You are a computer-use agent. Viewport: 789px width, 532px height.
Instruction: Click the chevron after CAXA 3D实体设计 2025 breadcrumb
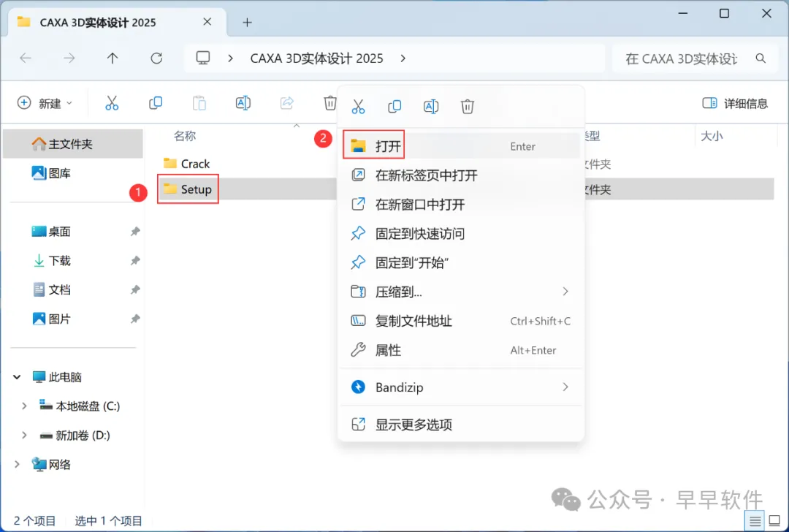coord(403,58)
